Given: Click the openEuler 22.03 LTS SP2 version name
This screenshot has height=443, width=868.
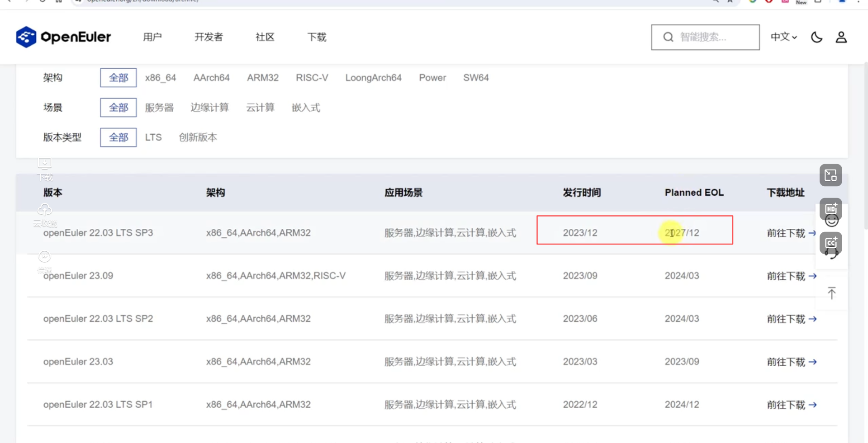Looking at the screenshot, I should 98,319.
